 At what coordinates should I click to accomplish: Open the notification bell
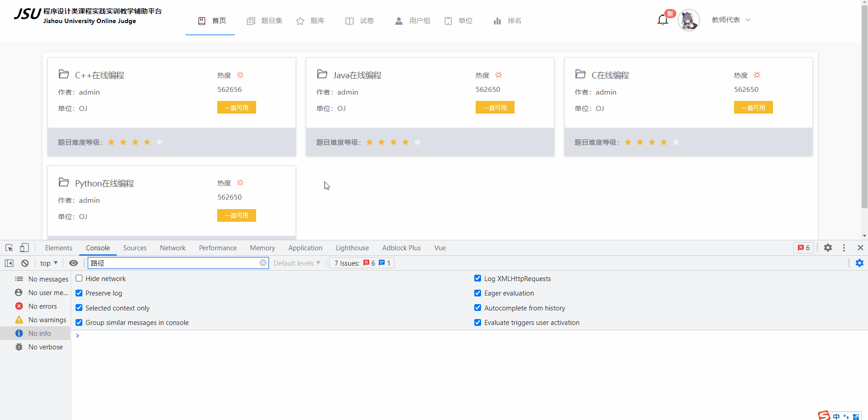(663, 20)
